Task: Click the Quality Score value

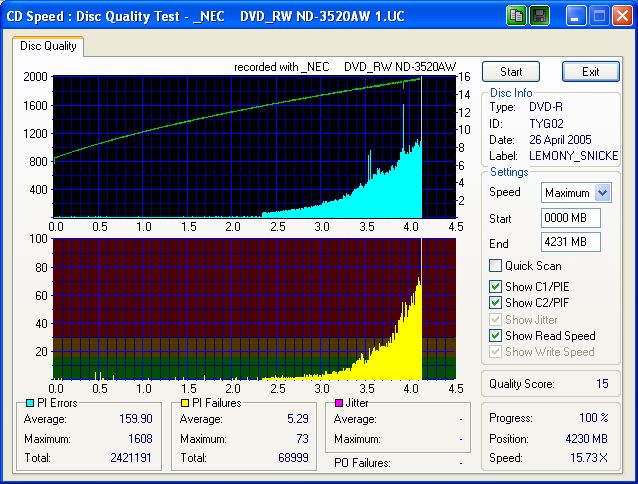Action: [x=602, y=383]
